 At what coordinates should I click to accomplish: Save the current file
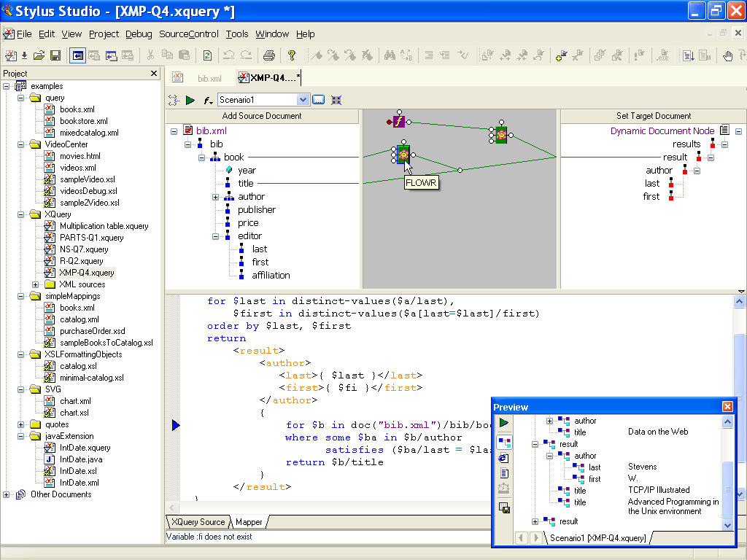pyautogui.click(x=55, y=55)
